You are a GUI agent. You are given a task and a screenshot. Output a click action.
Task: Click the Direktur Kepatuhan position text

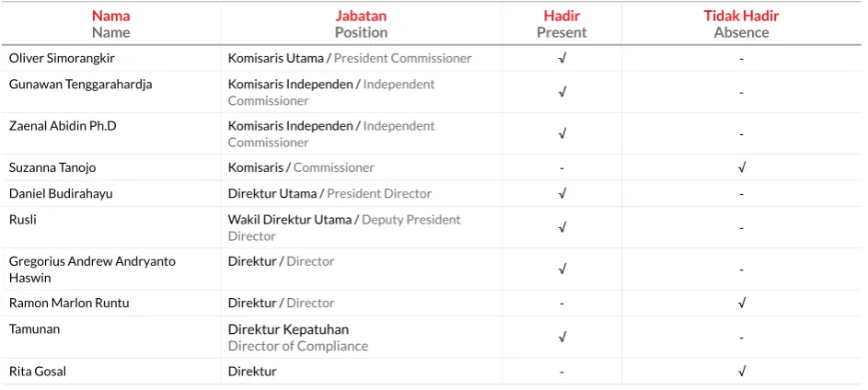pyautogui.click(x=288, y=329)
